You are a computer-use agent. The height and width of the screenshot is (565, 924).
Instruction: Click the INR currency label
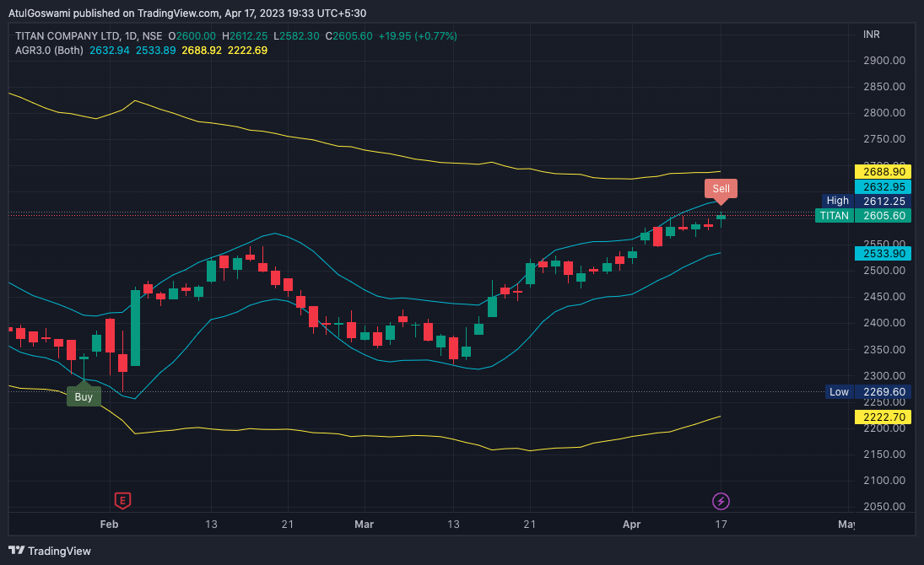(871, 35)
